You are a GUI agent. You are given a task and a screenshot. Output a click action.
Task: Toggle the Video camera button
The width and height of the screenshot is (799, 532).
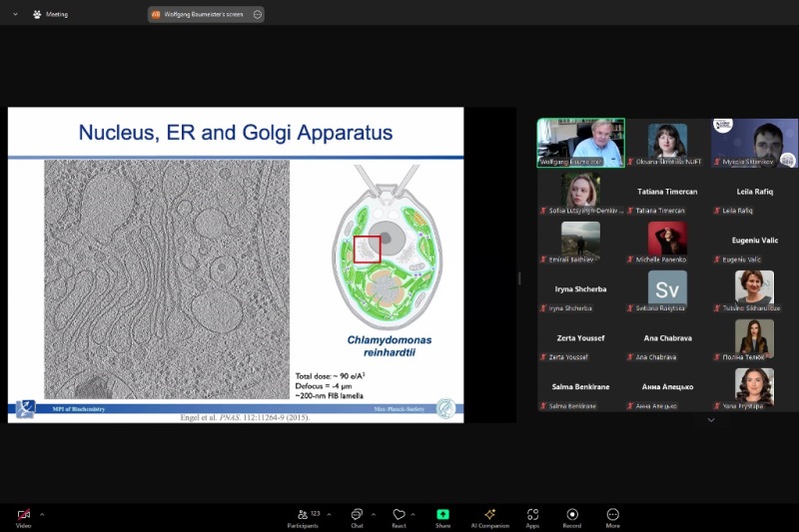coord(23,515)
